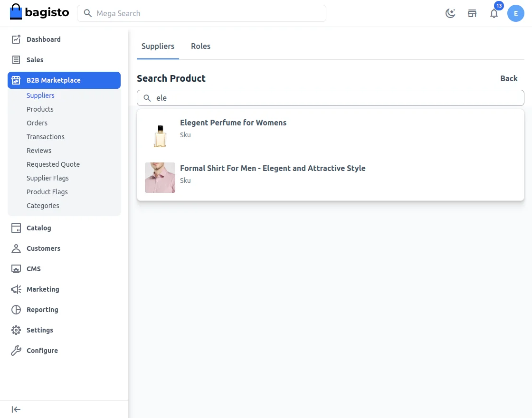
Task: Click the Sales sidebar icon
Action: (15, 60)
